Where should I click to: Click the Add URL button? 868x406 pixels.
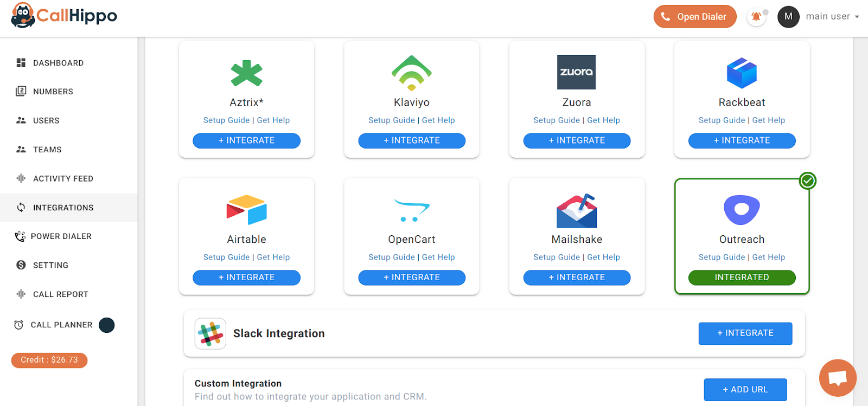(745, 389)
